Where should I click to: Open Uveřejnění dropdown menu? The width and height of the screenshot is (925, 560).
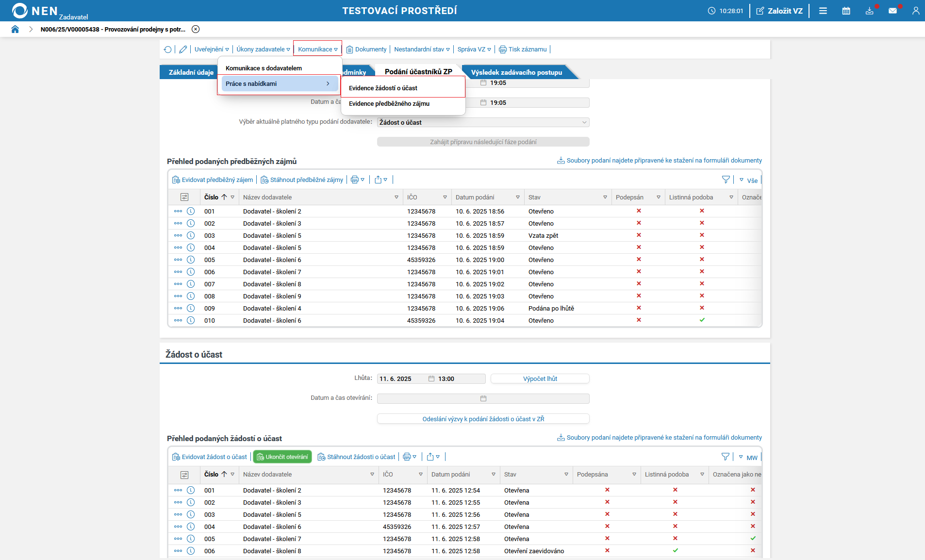point(212,49)
